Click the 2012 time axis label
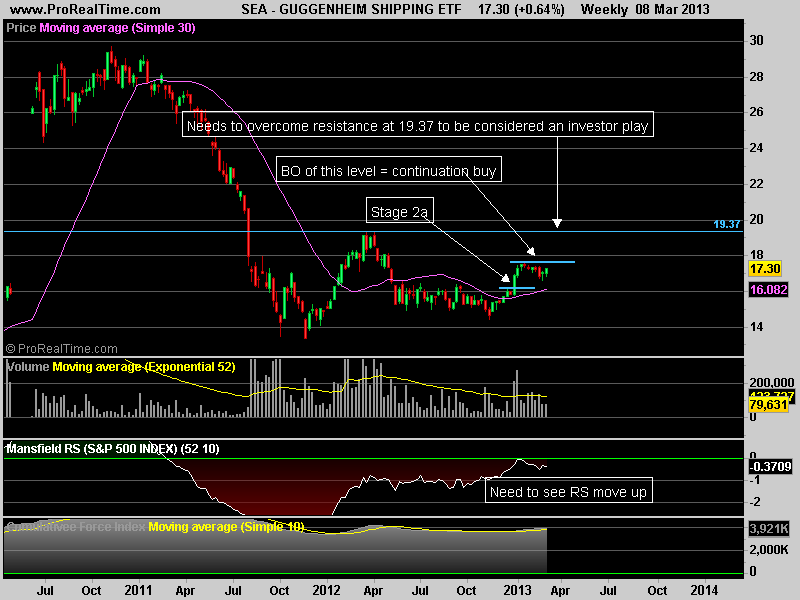Viewport: 800px width, 600px height. [x=327, y=590]
